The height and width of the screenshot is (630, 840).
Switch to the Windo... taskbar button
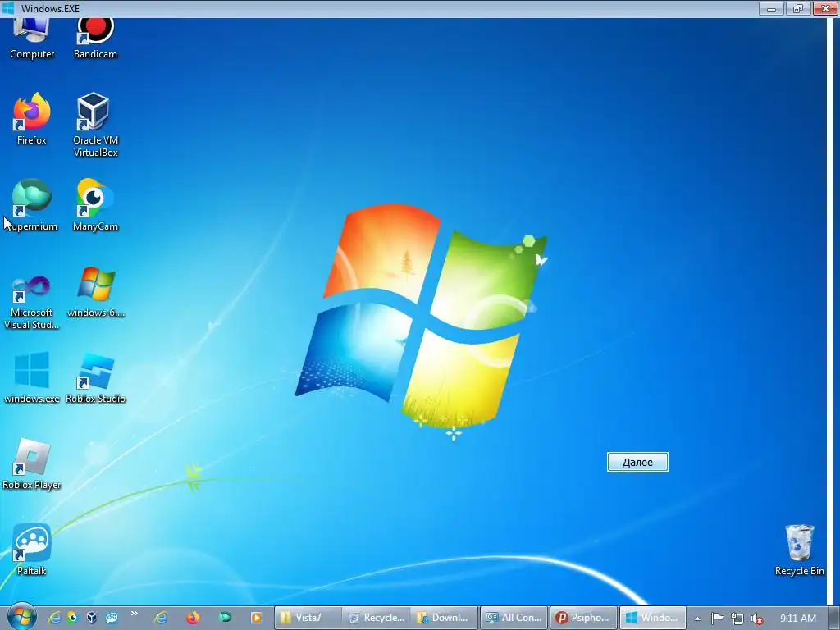tap(652, 618)
